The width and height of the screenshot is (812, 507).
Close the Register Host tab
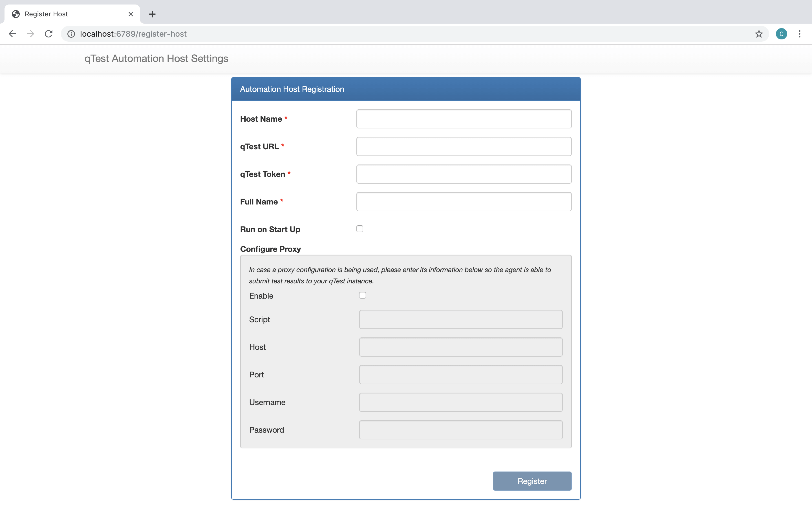(x=131, y=14)
